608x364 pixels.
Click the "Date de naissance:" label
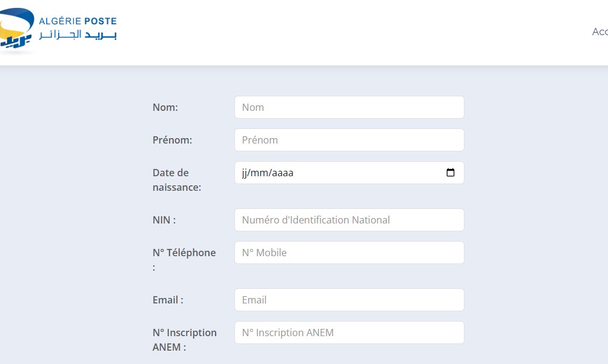point(177,180)
